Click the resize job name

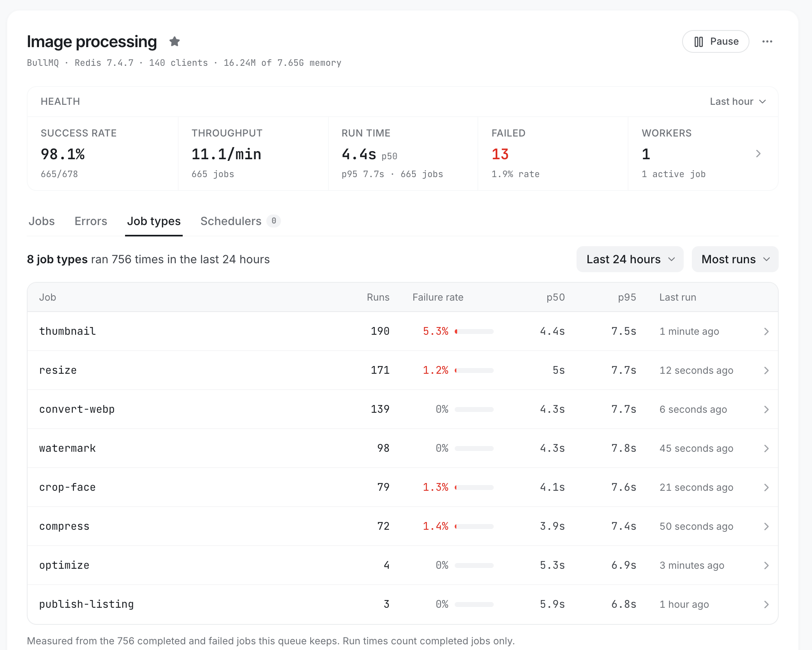pos(58,370)
